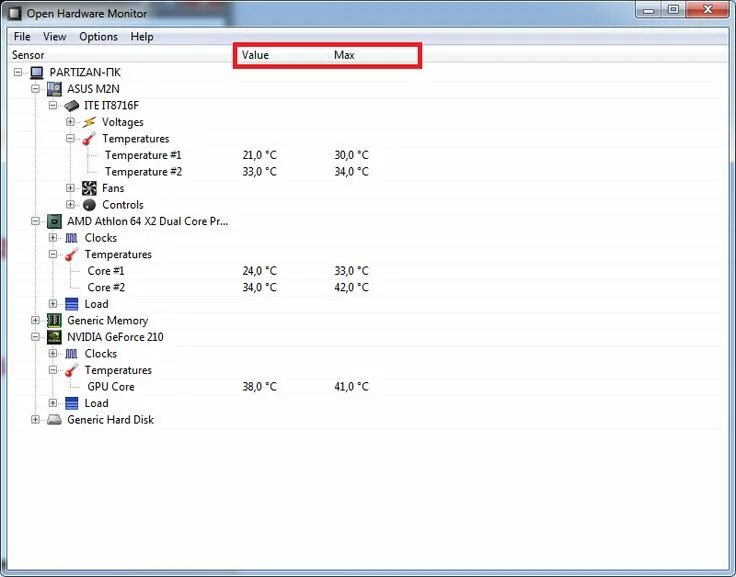Collapse the AMD Athlon 64 X2 node
Screen dimensions: 736x577
coord(35,221)
